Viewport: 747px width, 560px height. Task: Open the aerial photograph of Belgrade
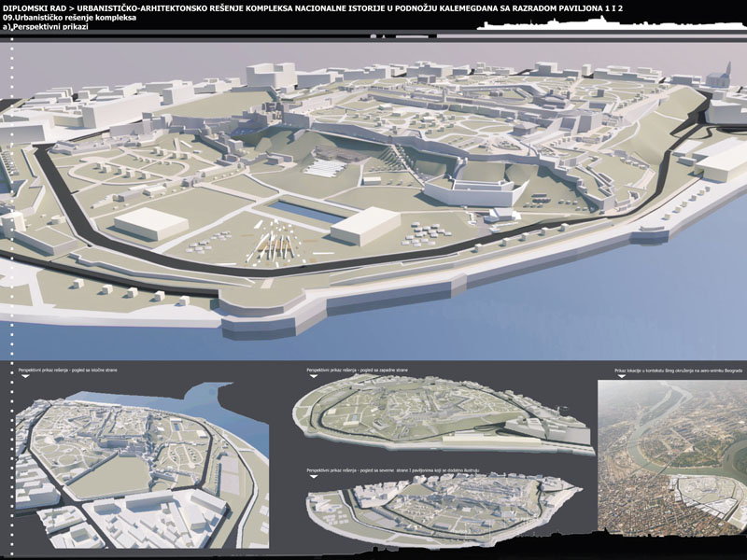672,457
